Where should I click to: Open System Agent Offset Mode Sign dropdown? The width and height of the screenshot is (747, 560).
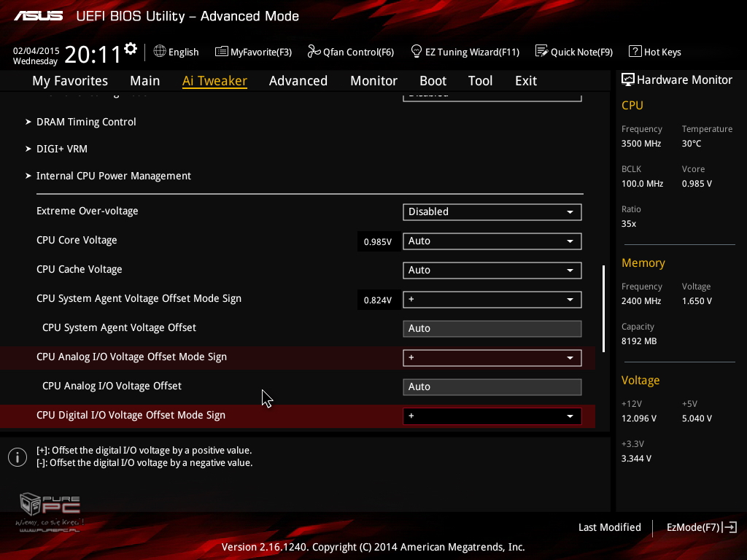pyautogui.click(x=492, y=300)
